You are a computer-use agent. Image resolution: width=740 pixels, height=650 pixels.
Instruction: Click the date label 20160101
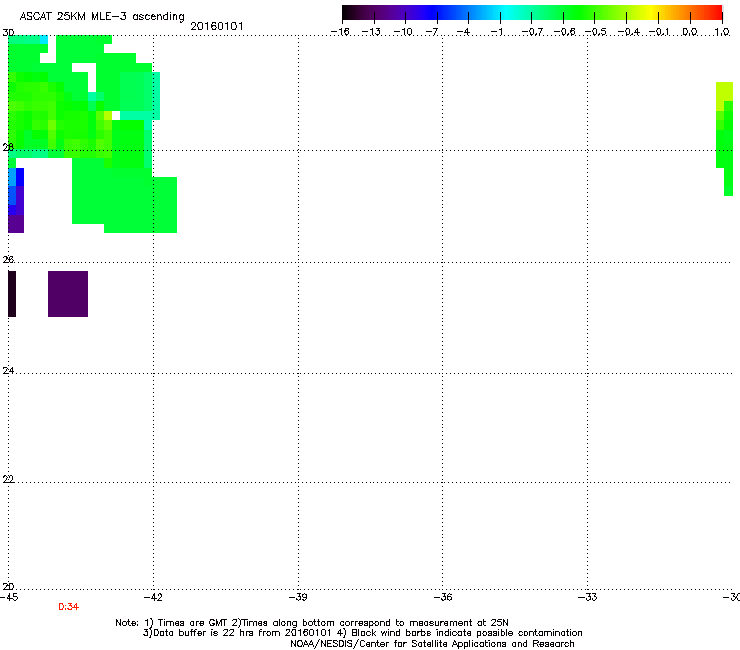tap(217, 26)
